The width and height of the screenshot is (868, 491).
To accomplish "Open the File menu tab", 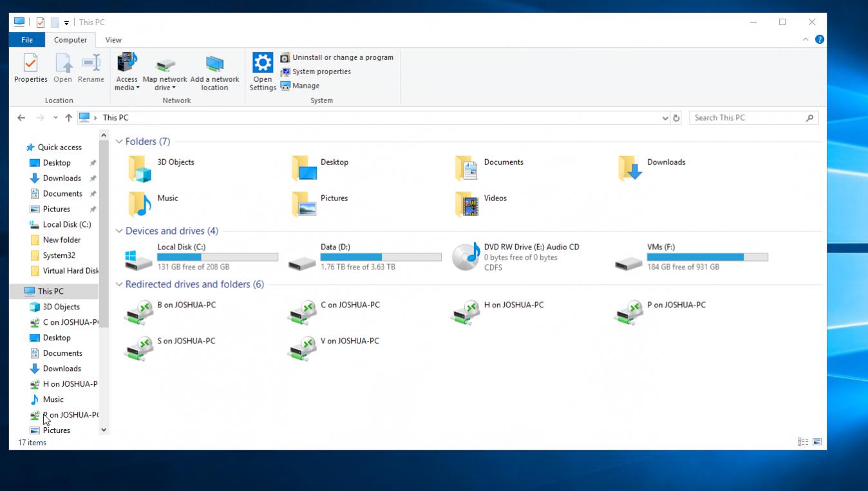I will click(27, 40).
